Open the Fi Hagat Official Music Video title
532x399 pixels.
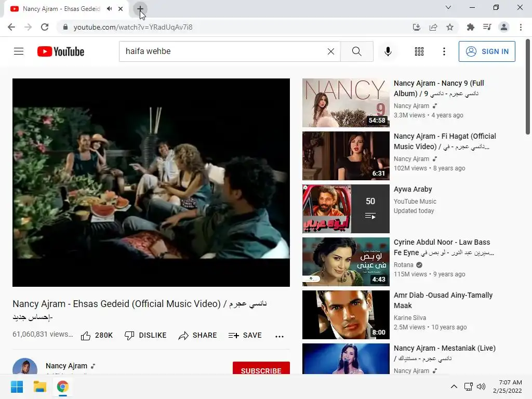[x=445, y=141]
